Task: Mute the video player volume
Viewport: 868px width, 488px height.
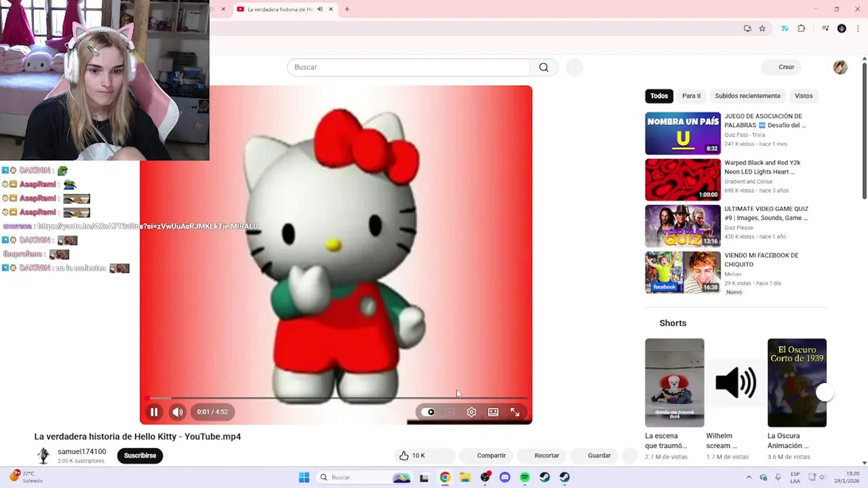Action: click(177, 411)
